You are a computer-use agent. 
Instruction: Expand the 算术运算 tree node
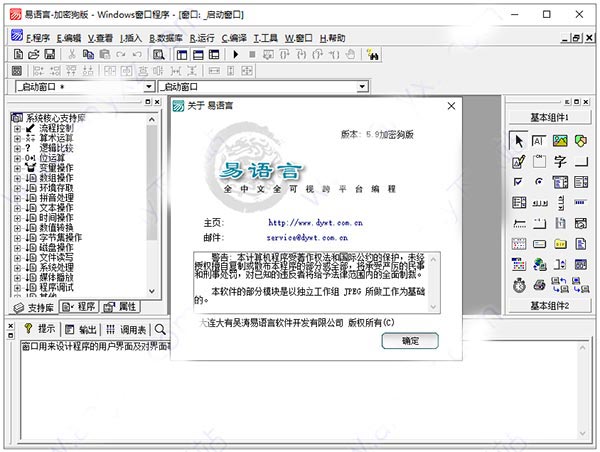click(17, 138)
